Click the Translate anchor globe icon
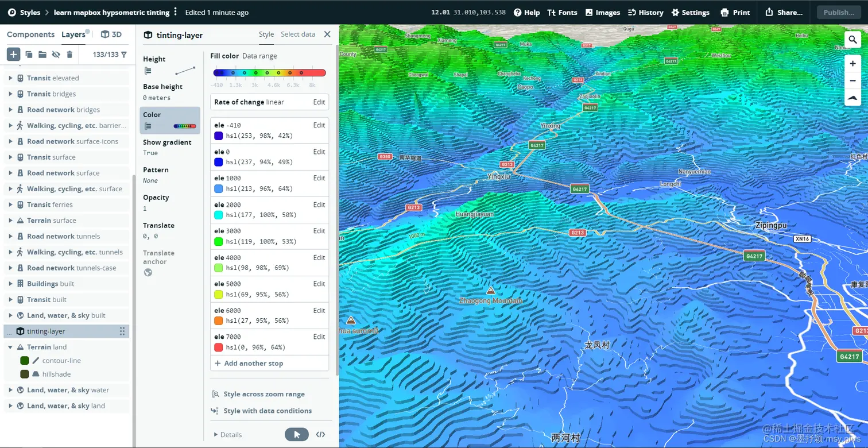 (x=148, y=272)
